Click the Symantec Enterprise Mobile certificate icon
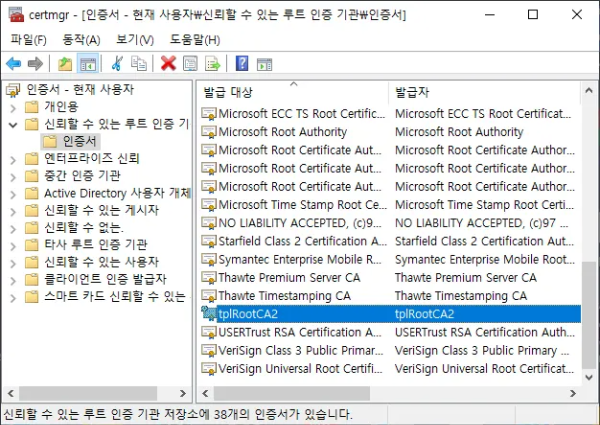 pyautogui.click(x=209, y=259)
